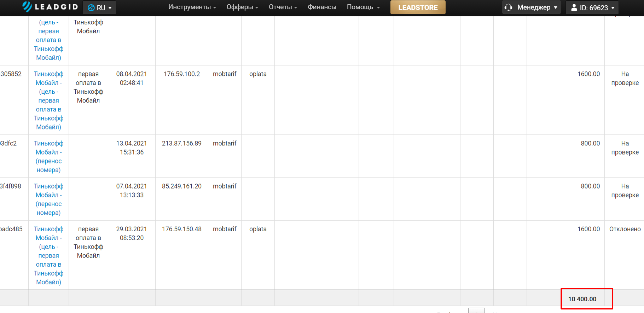This screenshot has width=644, height=313.
Task: Click mobtarif in the 213.87.156.89 row
Action: (225, 143)
